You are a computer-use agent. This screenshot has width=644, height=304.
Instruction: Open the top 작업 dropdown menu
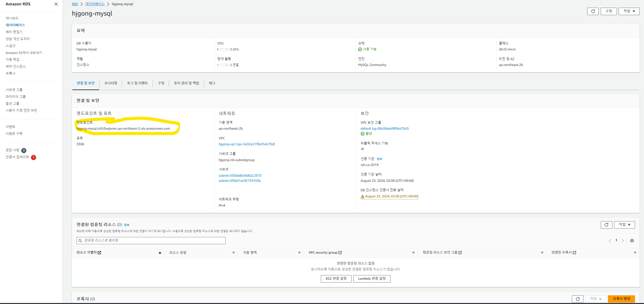[x=629, y=11]
